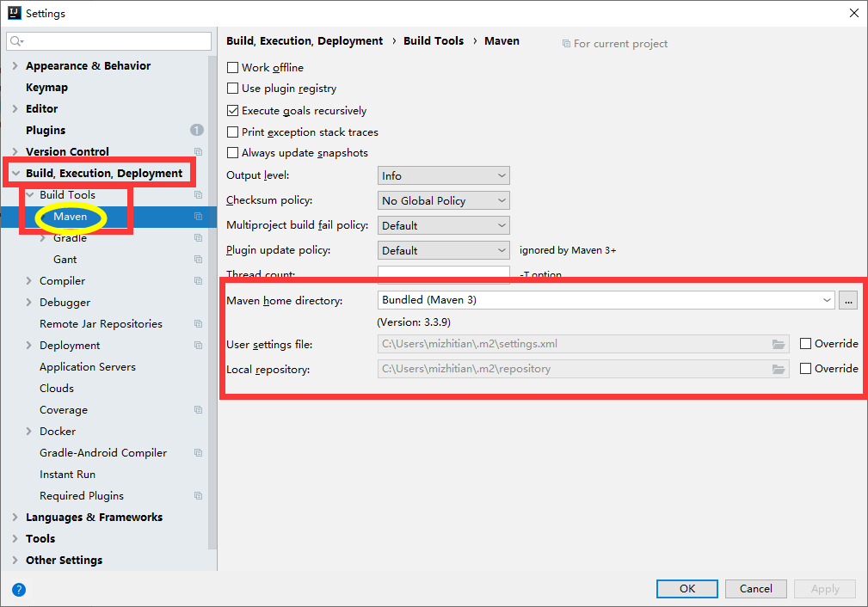Select the Instant Run page
Viewport: 868px width, 607px height.
click(x=68, y=475)
